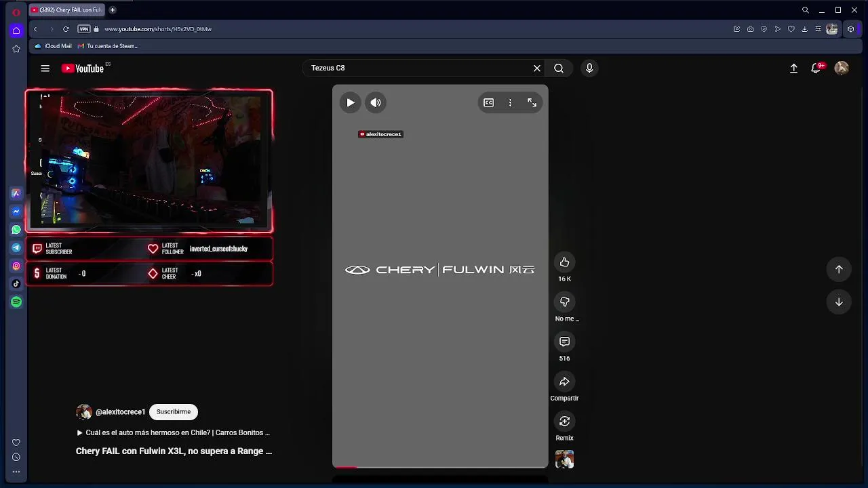This screenshot has width=868, height=488.
Task: Open Opera Flow send arrow icon
Action: [777, 29]
